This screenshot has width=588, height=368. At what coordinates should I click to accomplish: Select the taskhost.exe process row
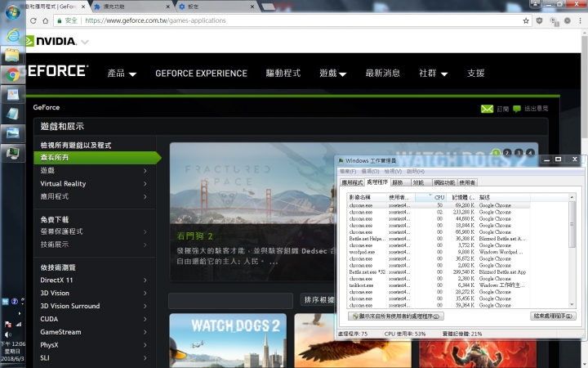(x=439, y=285)
